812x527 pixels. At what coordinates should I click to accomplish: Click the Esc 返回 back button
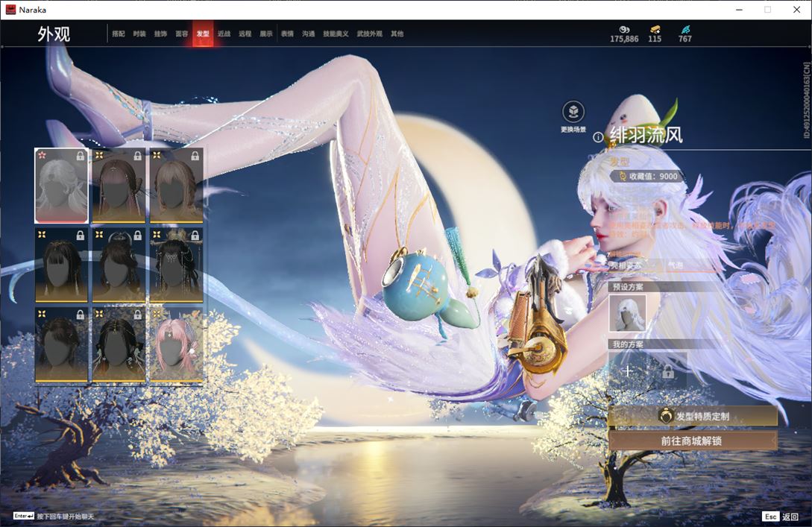[781, 516]
